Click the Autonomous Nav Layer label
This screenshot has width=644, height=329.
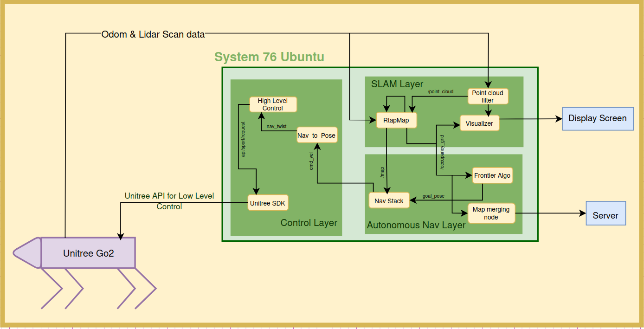[416, 225]
